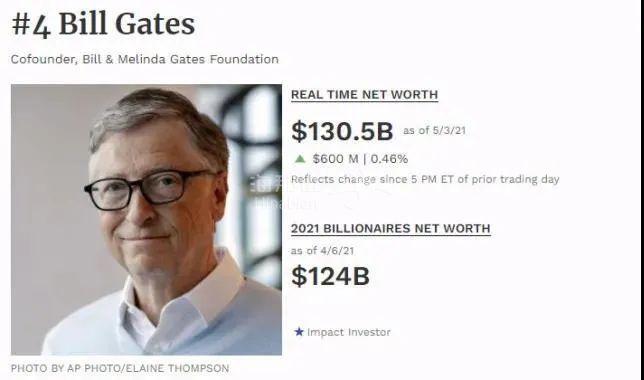Click the 'as of 4/6/21' date label
The height and width of the screenshot is (380, 644).
click(x=322, y=251)
